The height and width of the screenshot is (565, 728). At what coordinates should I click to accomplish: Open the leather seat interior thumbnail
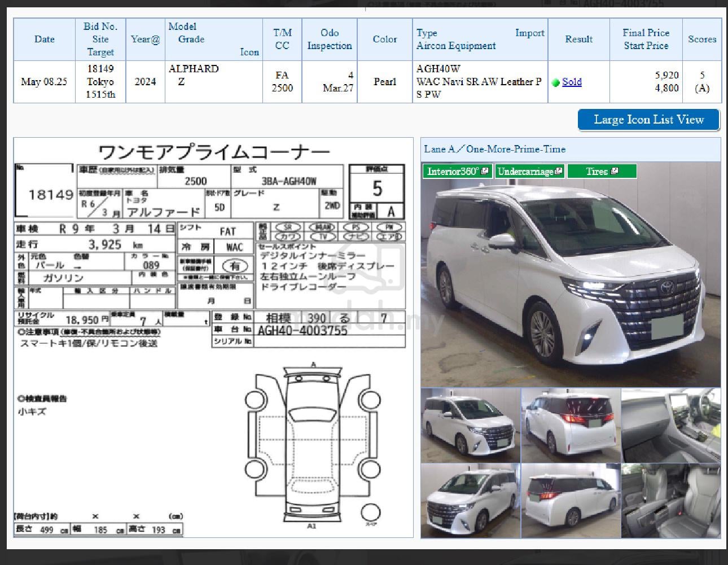tap(671, 501)
